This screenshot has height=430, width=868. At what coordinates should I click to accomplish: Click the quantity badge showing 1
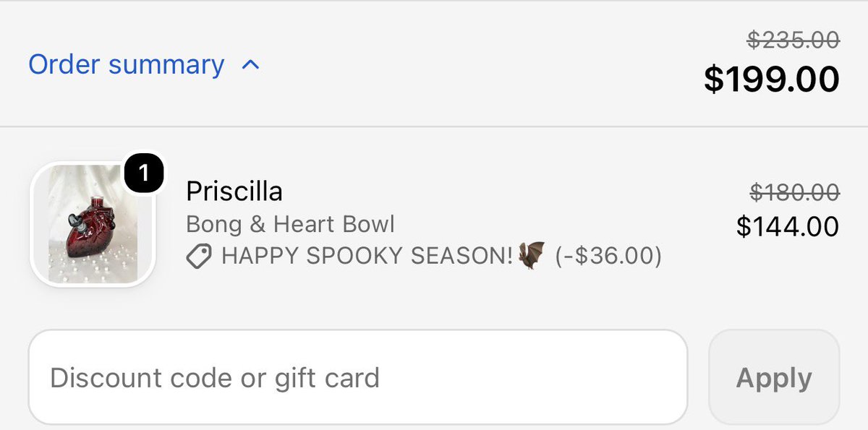point(145,173)
